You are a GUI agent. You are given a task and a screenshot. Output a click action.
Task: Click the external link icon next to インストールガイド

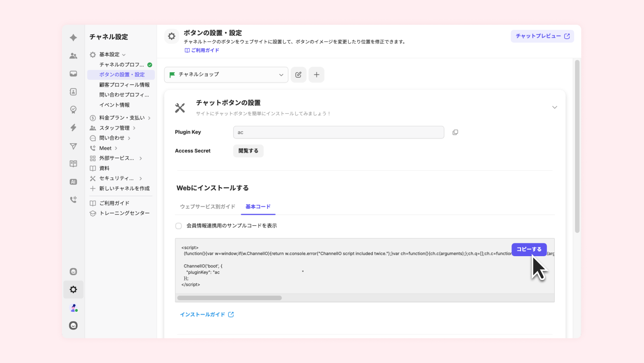(231, 314)
